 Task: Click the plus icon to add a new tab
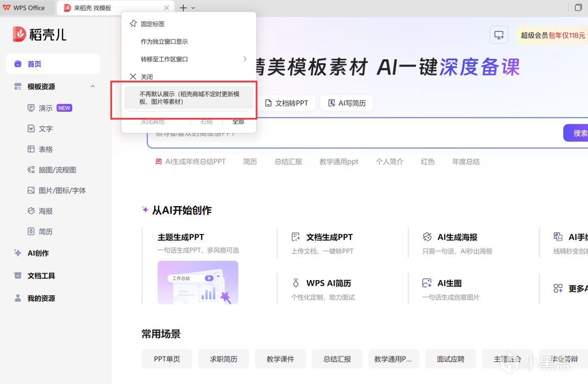183,8
